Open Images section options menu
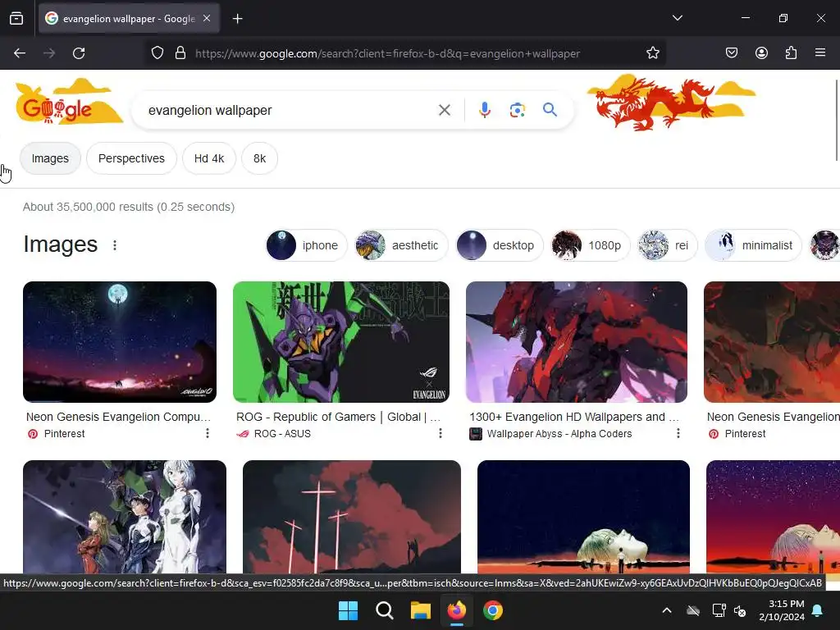Viewport: 840px width, 630px height. (x=115, y=245)
